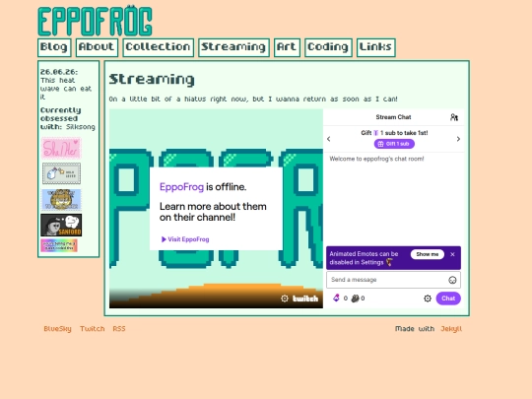Image resolution: width=532 pixels, height=399 pixels.
Task: Click the EppoFrog name in offline card
Action: coord(181,186)
